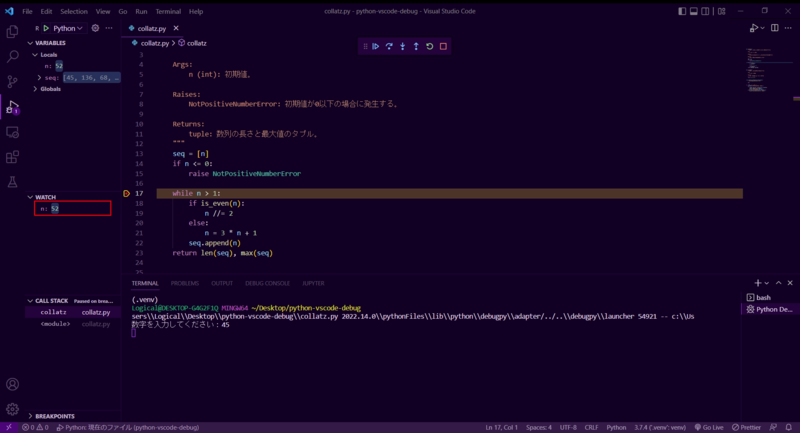The height and width of the screenshot is (433, 800).
Task: Open the File menu
Action: 28,11
